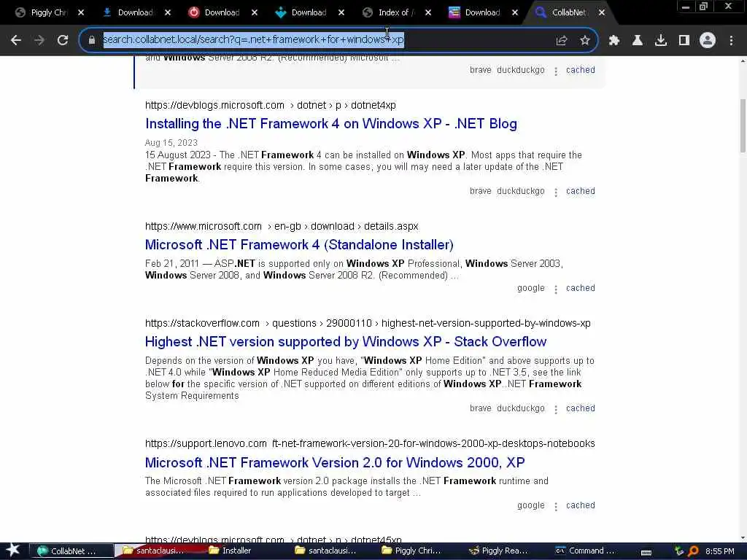Switch to the Piggly Chri tab
747x560 pixels.
[x=42, y=12]
